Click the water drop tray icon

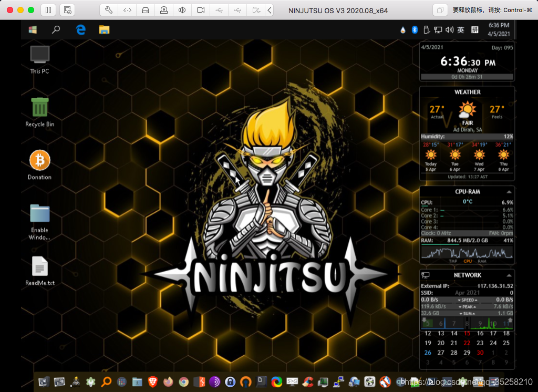403,30
